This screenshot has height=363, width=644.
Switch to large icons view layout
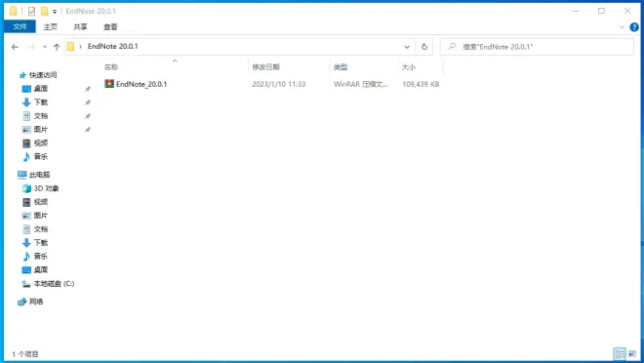[632, 353]
